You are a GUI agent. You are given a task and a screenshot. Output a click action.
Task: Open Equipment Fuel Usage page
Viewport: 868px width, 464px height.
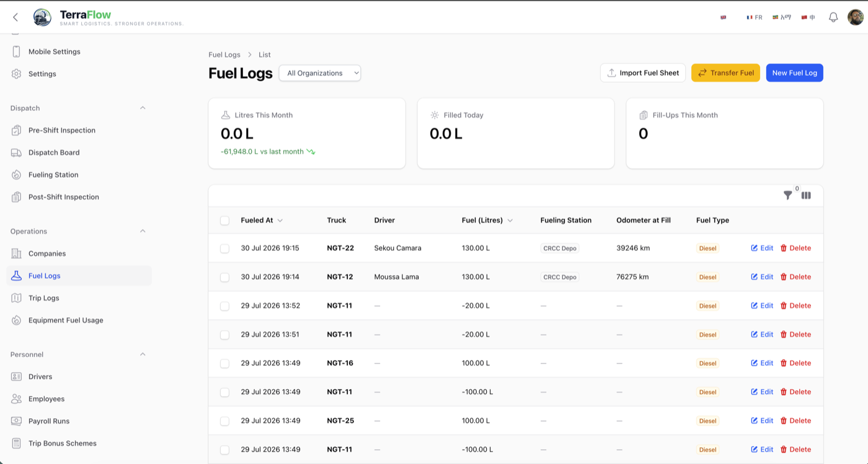[x=79, y=320]
